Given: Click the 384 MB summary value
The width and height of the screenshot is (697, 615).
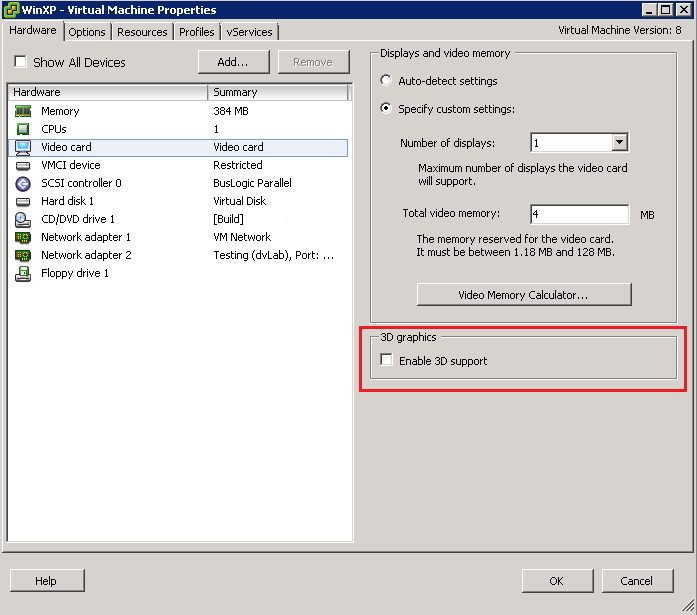Looking at the screenshot, I should coord(231,111).
